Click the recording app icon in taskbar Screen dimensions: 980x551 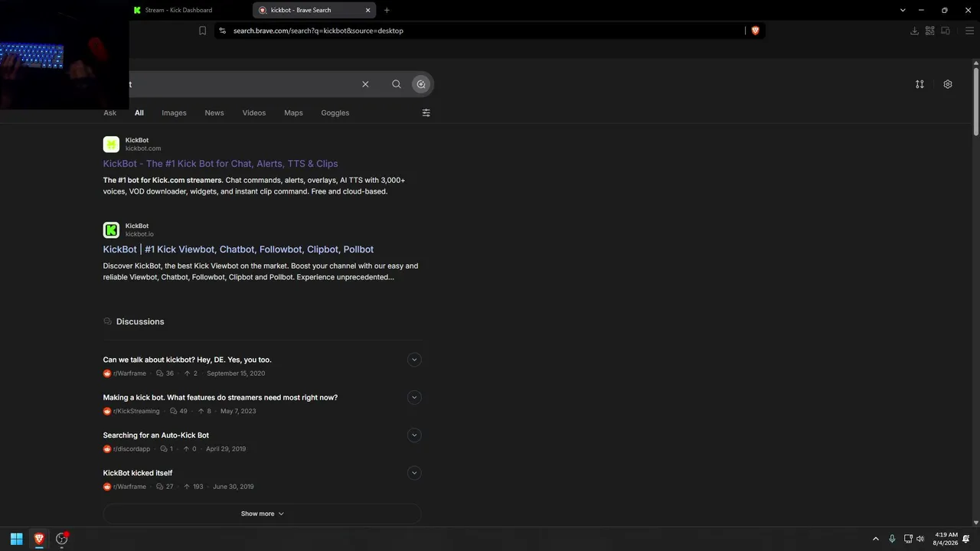(x=62, y=539)
